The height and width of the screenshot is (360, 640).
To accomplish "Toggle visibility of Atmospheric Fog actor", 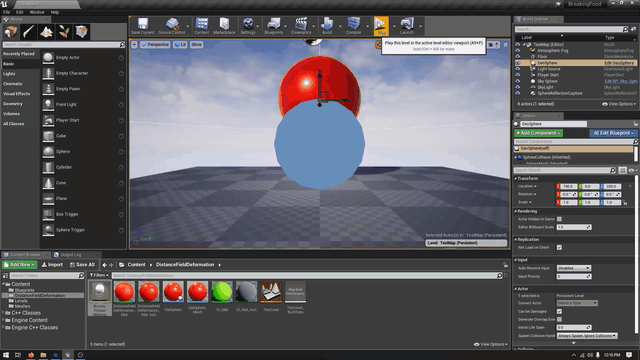I will click(518, 51).
